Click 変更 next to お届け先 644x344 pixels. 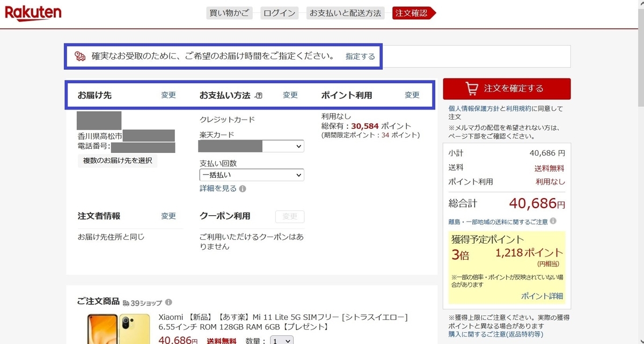click(169, 95)
